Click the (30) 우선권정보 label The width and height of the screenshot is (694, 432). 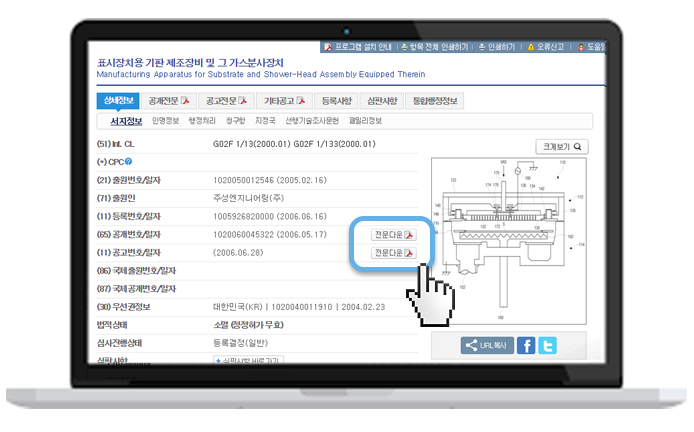pyautogui.click(x=123, y=307)
